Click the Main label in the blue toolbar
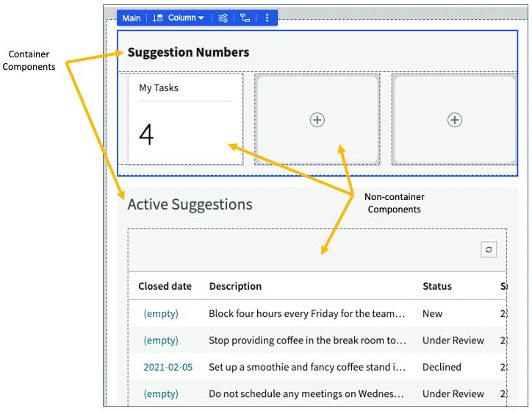The image size is (532, 411). 132,18
